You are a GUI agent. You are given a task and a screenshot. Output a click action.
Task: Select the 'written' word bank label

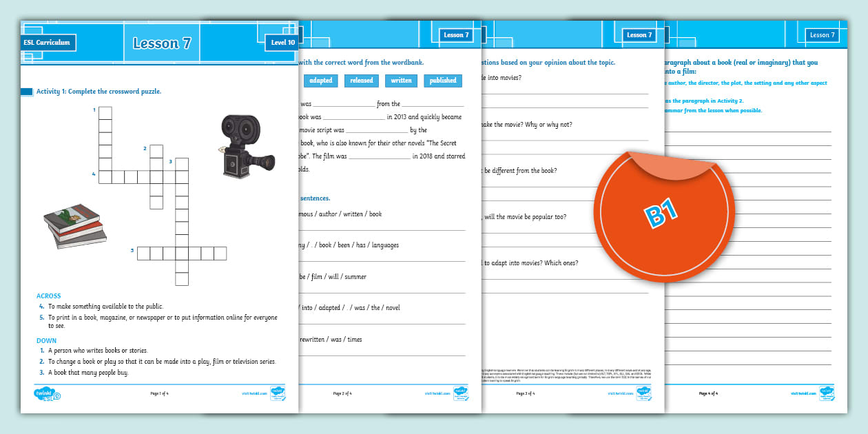point(401,80)
